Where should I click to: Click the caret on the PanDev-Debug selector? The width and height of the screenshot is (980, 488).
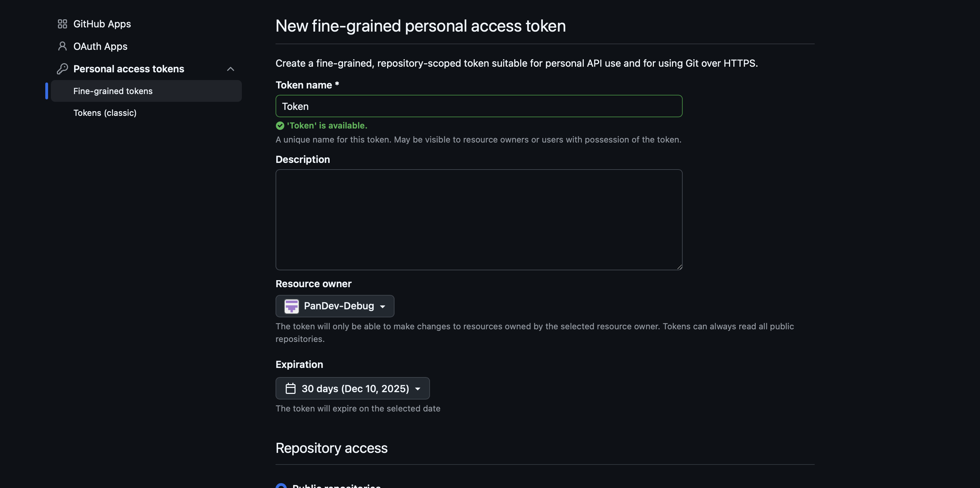pyautogui.click(x=383, y=306)
